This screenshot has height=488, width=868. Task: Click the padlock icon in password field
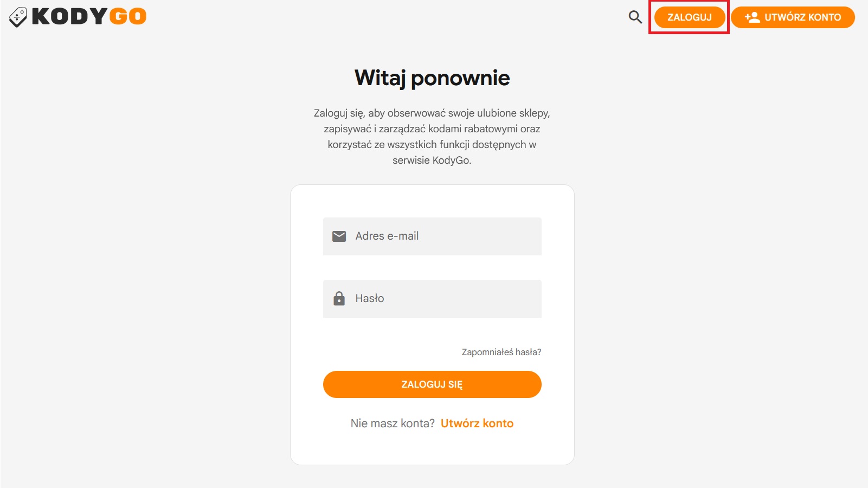click(x=339, y=299)
